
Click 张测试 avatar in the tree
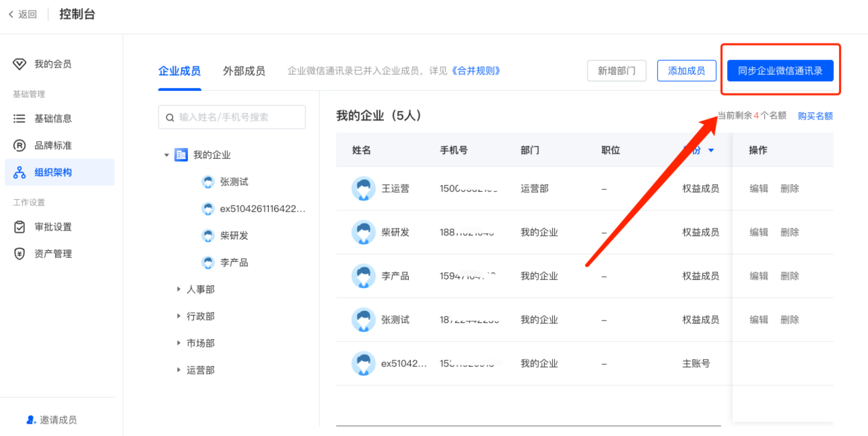[x=208, y=182]
